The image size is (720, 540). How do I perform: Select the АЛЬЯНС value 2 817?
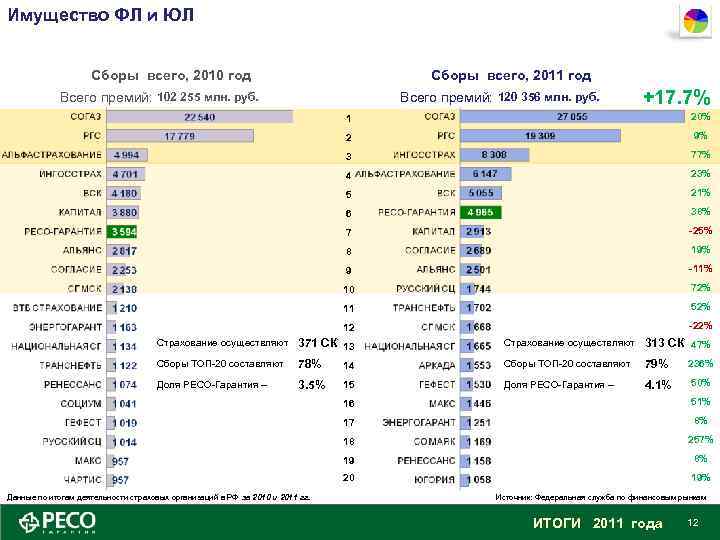tap(124, 251)
